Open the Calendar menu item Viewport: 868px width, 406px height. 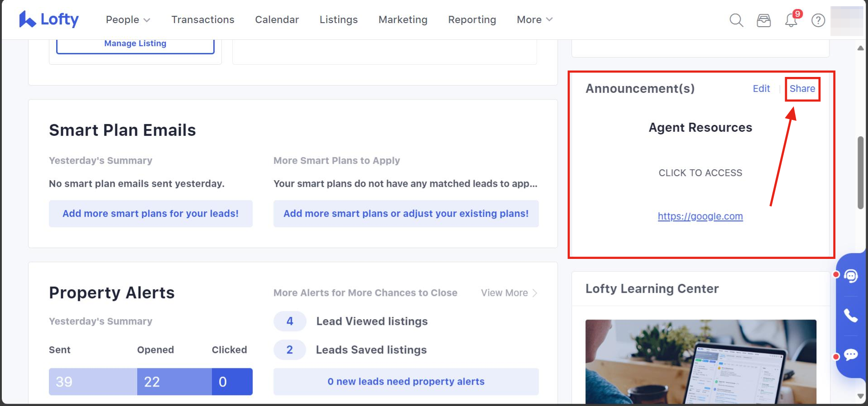pyautogui.click(x=277, y=20)
